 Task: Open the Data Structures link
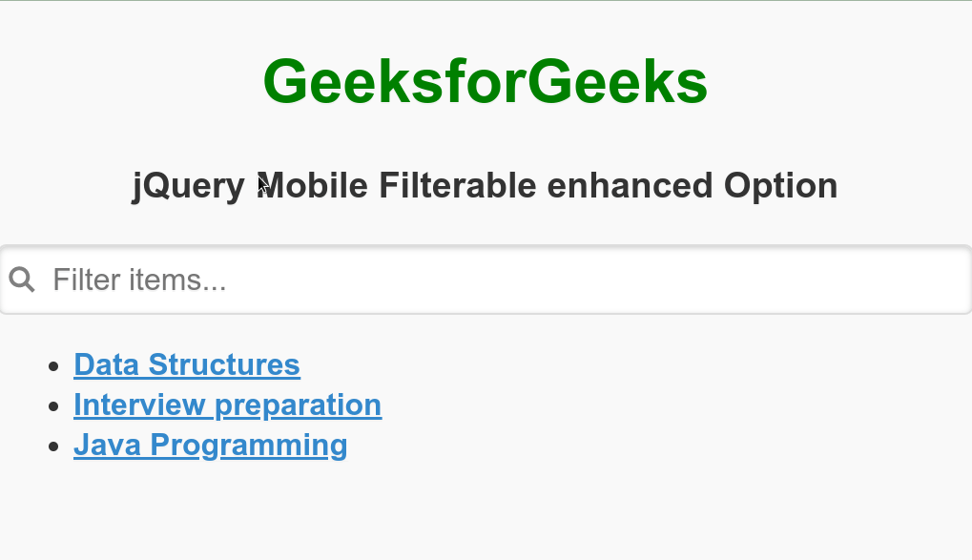(186, 364)
